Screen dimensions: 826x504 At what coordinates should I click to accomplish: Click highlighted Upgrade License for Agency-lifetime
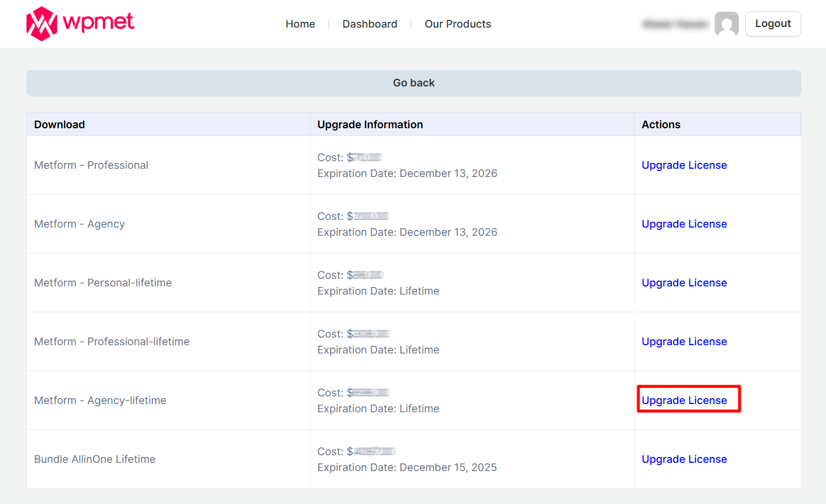(x=684, y=400)
